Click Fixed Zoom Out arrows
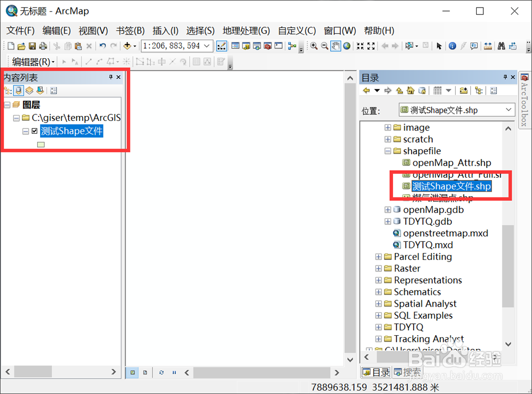 pyautogui.click(x=371, y=46)
